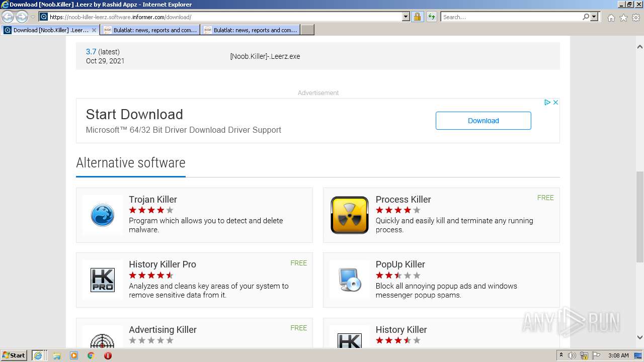Open the Tools gear icon
644x362 pixels.
pos(636,18)
